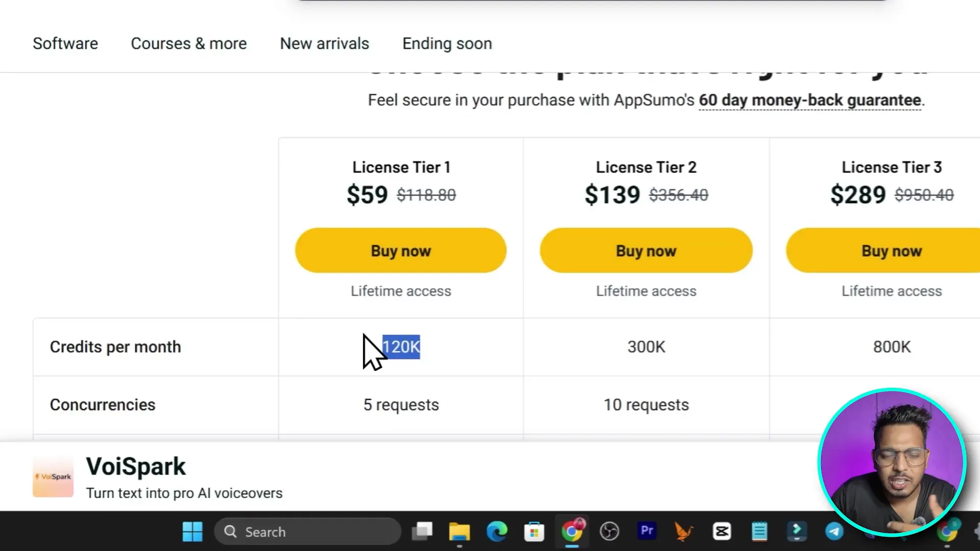Open Telegram from the taskbar
This screenshot has height=551, width=980.
(x=834, y=532)
